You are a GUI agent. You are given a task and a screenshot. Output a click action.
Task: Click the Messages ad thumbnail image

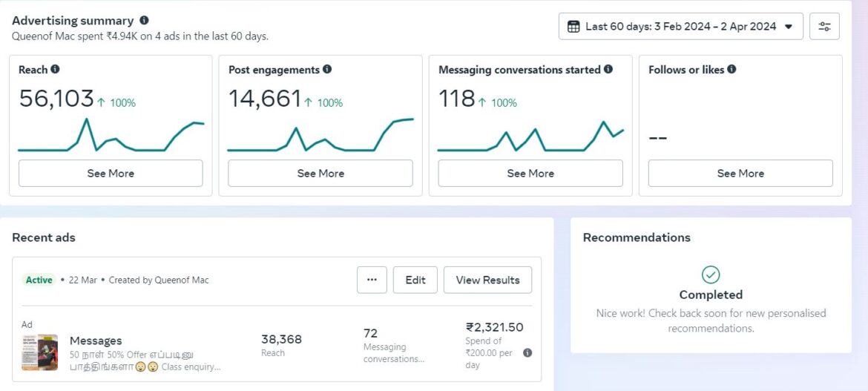[40, 352]
